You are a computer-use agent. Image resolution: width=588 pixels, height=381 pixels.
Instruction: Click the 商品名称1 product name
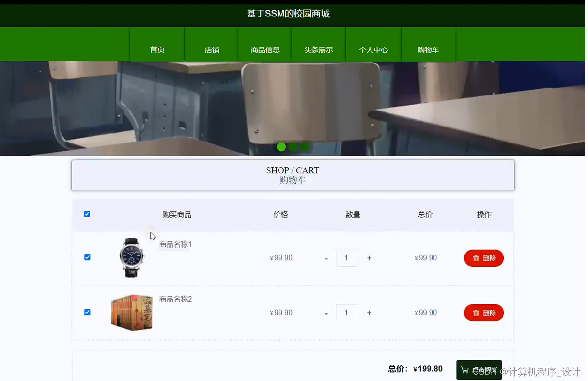coord(175,244)
